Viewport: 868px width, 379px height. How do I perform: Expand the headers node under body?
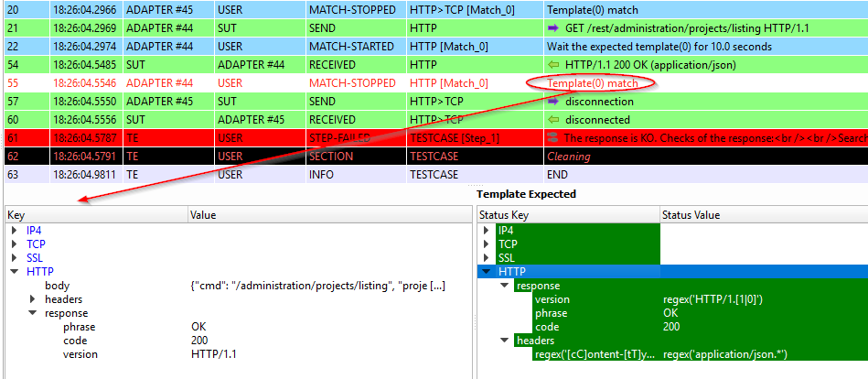(33, 299)
